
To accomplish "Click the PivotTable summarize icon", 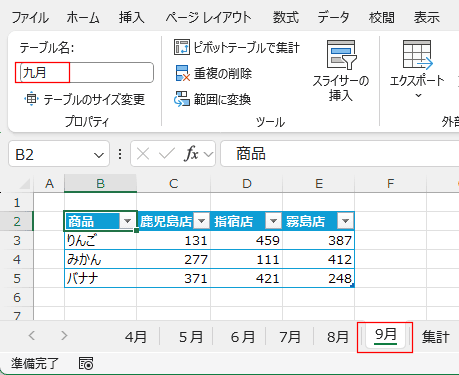I will [182, 47].
